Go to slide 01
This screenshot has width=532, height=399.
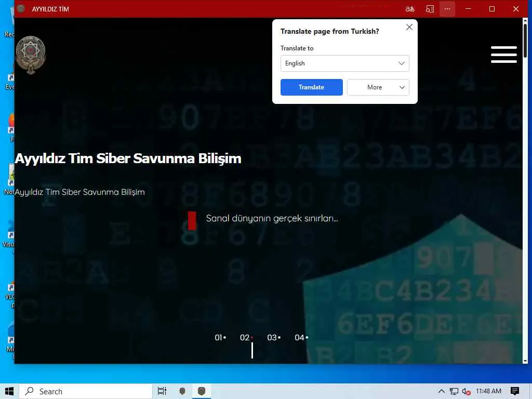click(220, 338)
